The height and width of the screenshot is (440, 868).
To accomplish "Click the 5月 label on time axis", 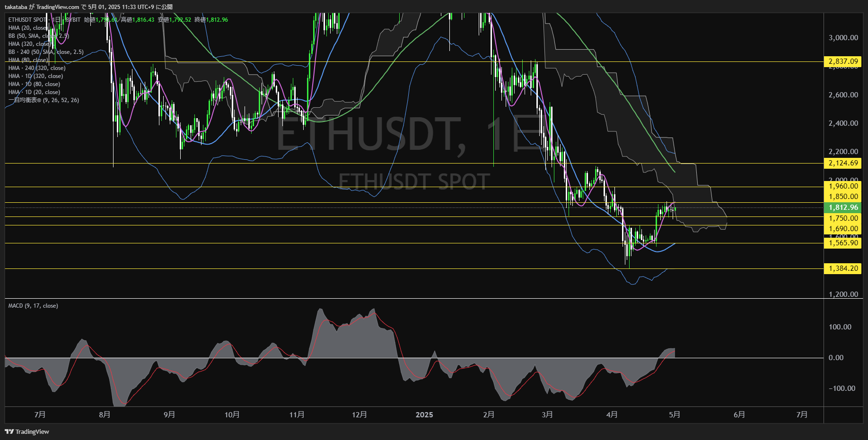I will [x=675, y=414].
